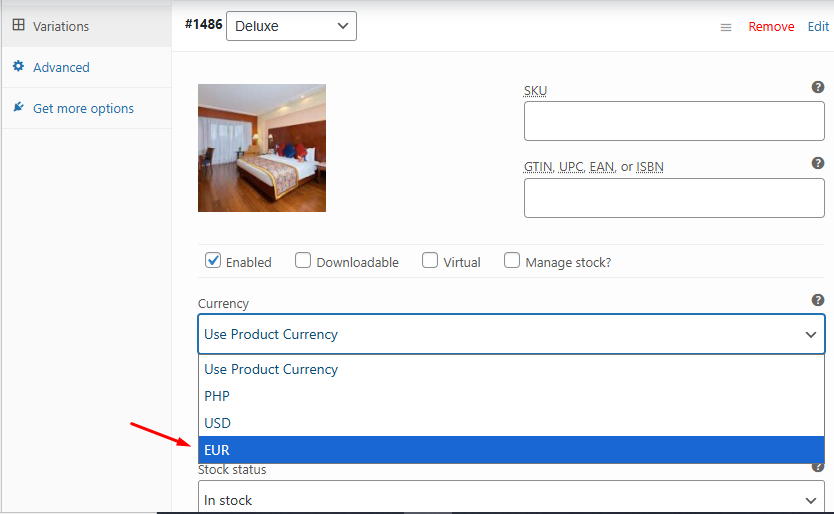Screen dimensions: 834x514
Task: Uncheck the Enabled checkbox
Action: coord(213,261)
